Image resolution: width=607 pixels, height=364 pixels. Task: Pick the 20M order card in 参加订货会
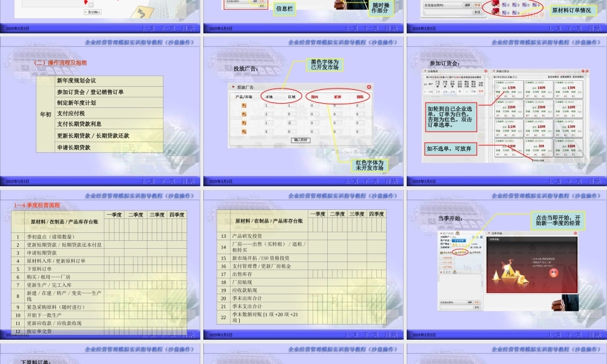pyautogui.click(x=509, y=109)
